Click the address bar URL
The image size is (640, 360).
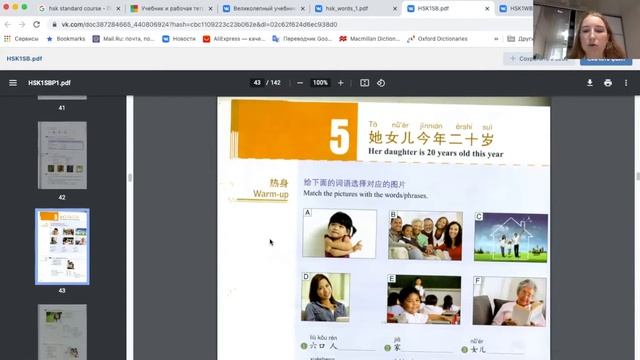(x=199, y=24)
